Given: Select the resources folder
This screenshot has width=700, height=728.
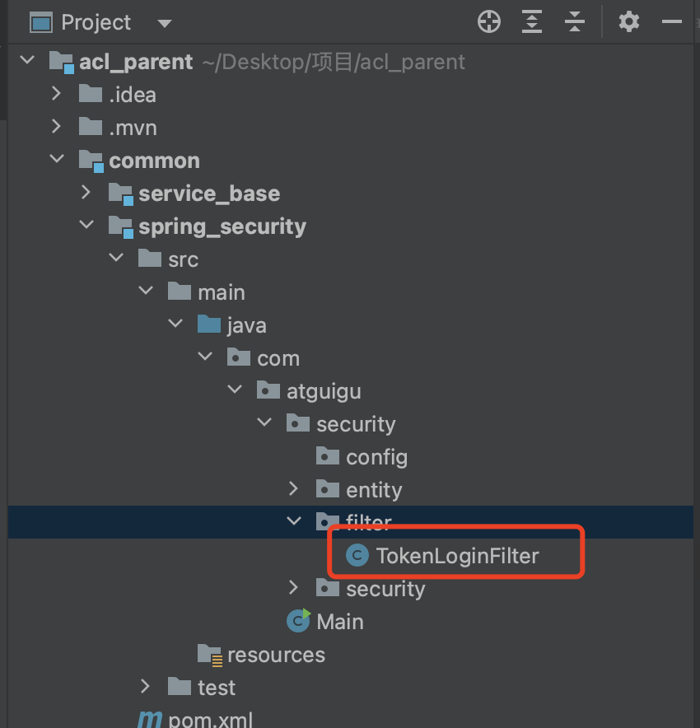Looking at the screenshot, I should point(275,655).
